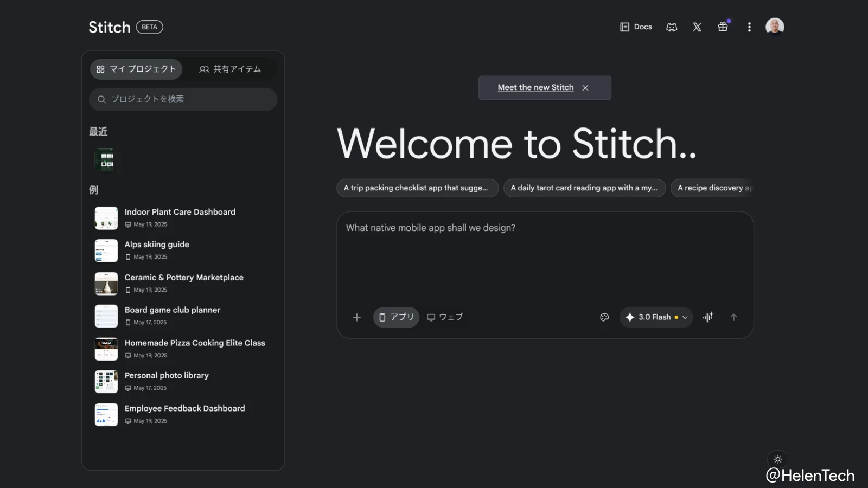Select the アプリ (App) mode toggle
Viewport: 868px width, 488px height.
point(396,317)
